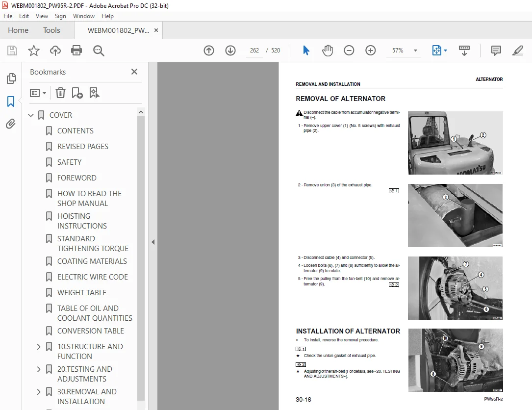Click the find current bookmark icon
Image resolution: width=532 pixels, height=410 pixels.
pyautogui.click(x=94, y=93)
